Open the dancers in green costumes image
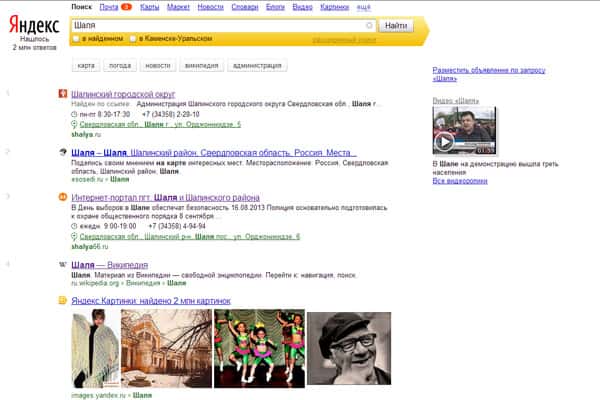 (258, 346)
